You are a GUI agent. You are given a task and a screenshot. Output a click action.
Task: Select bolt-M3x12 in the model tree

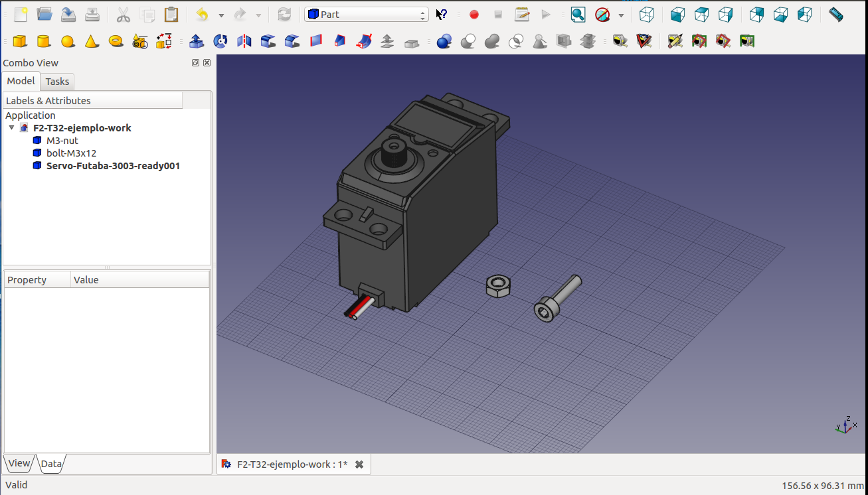click(x=71, y=153)
